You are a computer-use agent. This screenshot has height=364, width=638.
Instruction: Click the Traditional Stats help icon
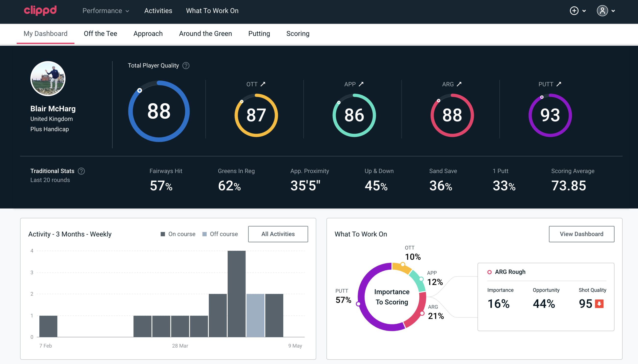coord(82,171)
